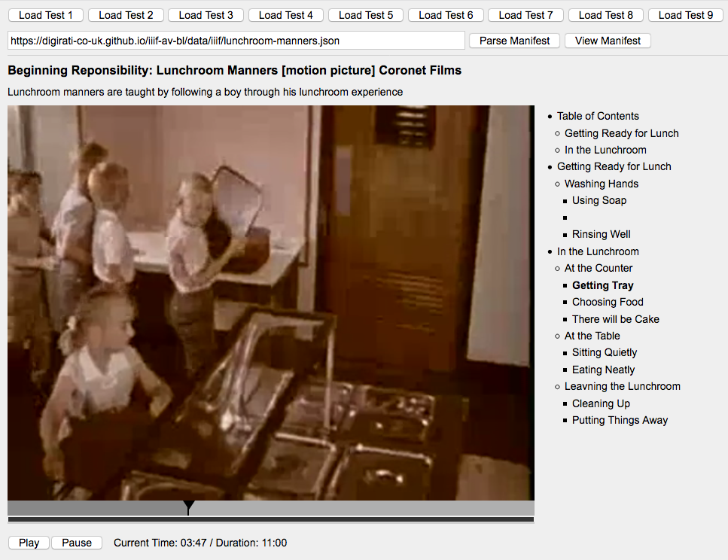Select top-level 'Getting Ready for Lunch' section
The height and width of the screenshot is (560, 728).
[x=614, y=166]
